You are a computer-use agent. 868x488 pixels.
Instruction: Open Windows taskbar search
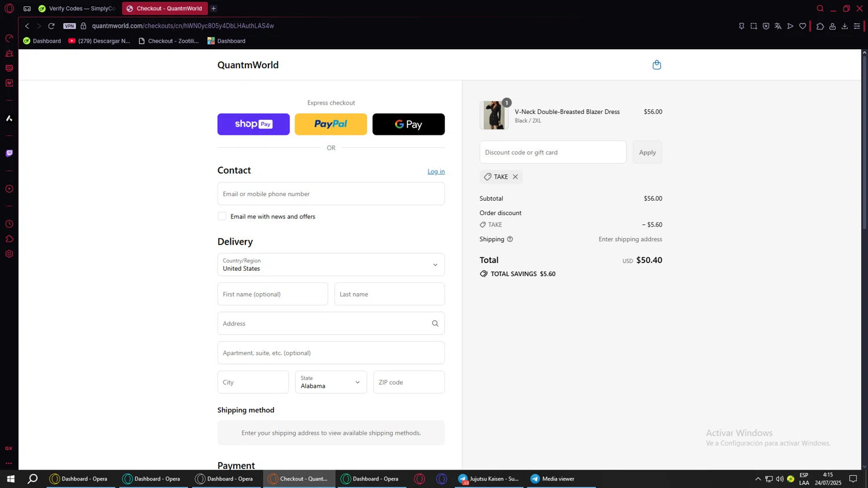32,479
